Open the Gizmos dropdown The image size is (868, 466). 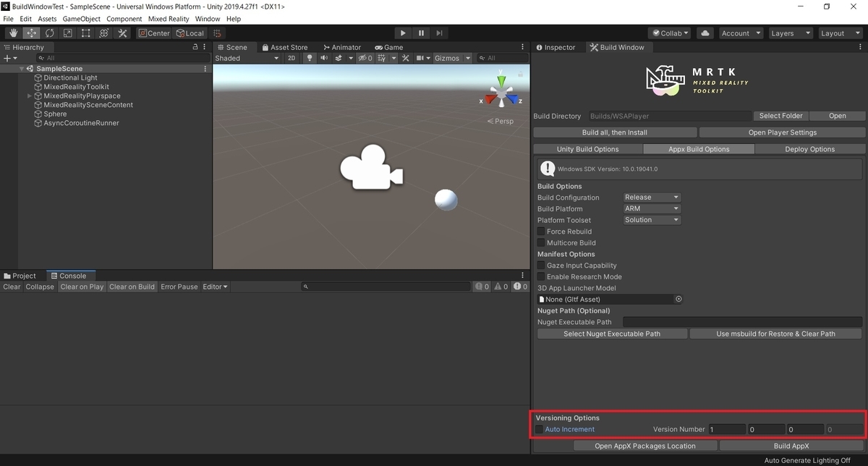453,58
